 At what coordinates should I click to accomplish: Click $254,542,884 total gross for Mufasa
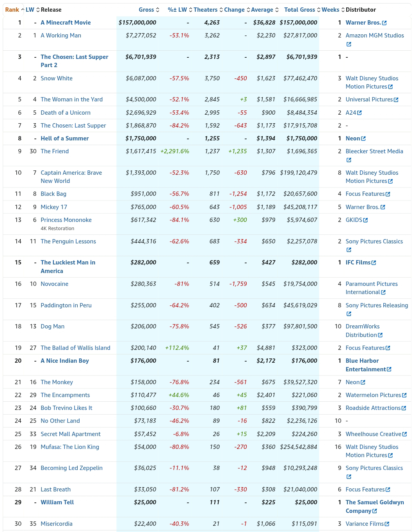pos(299,447)
